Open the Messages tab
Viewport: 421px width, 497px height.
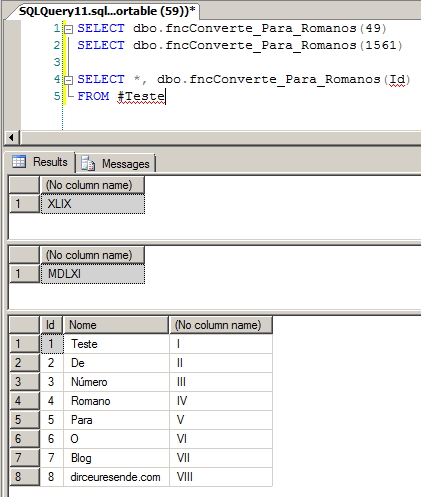pos(116,164)
